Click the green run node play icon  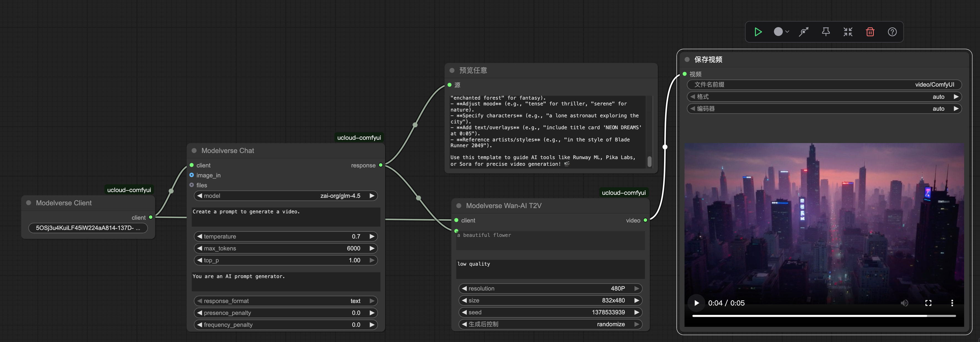tap(758, 32)
